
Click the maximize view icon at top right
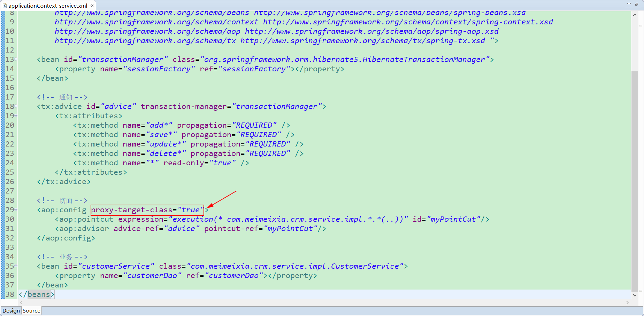coord(637,4)
